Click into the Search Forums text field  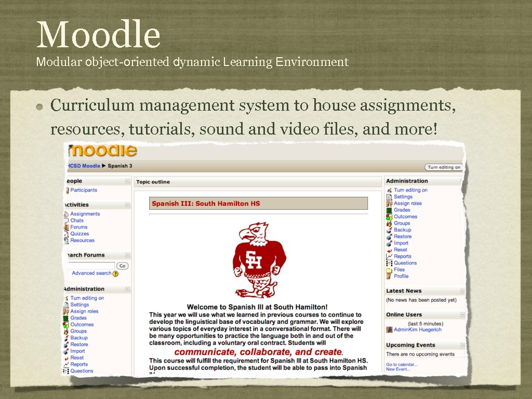[x=91, y=265]
